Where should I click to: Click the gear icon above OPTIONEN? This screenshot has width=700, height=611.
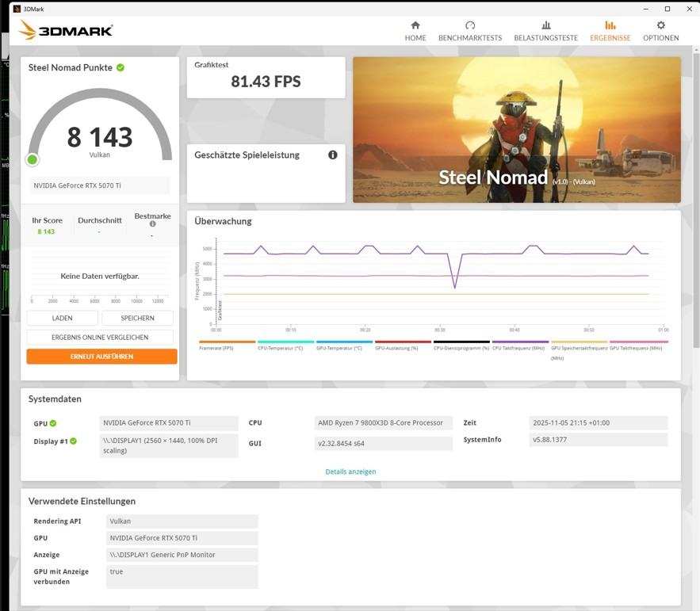pyautogui.click(x=660, y=25)
